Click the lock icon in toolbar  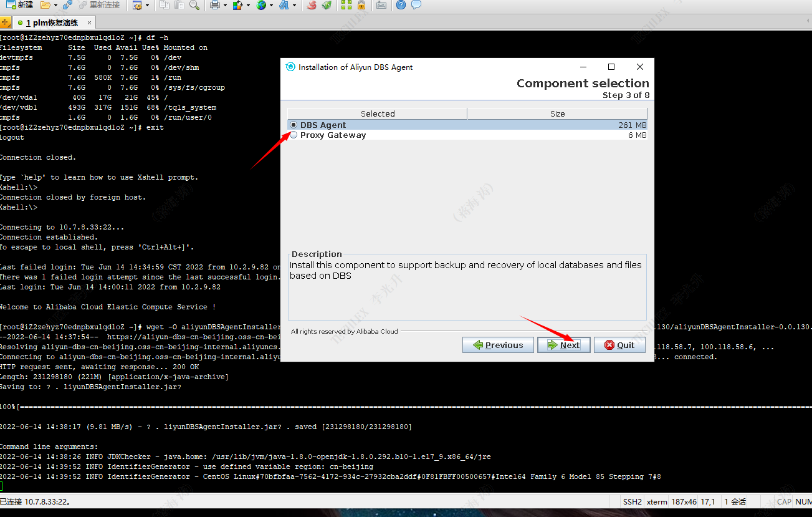361,5
